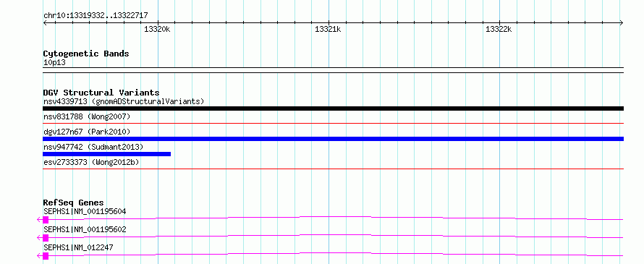Click the right arrowhead of the ruler

[622, 22]
